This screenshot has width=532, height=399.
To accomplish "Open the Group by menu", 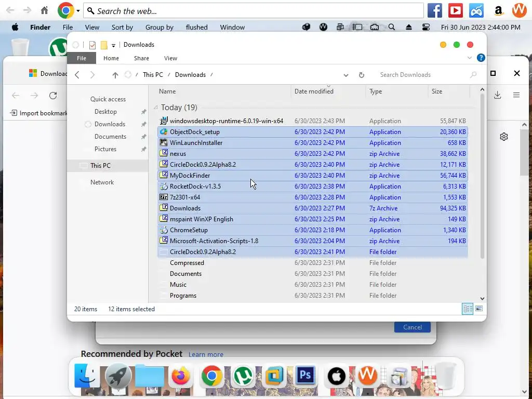I will tap(159, 27).
